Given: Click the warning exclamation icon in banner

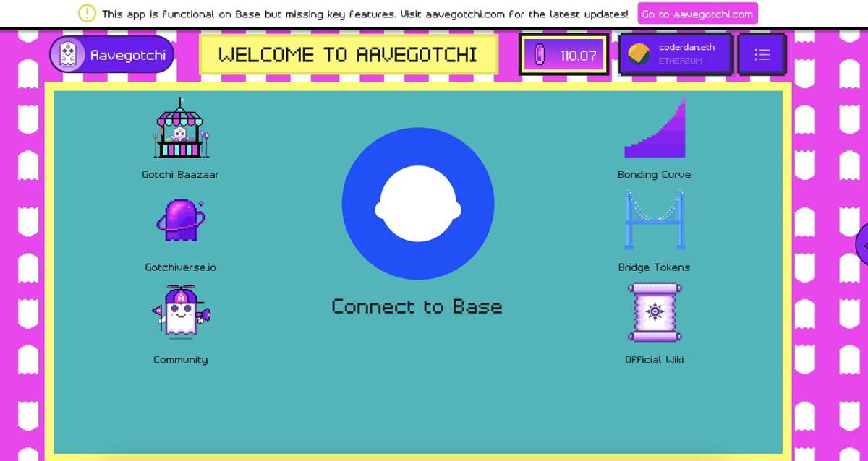Looking at the screenshot, I should tap(87, 13).
